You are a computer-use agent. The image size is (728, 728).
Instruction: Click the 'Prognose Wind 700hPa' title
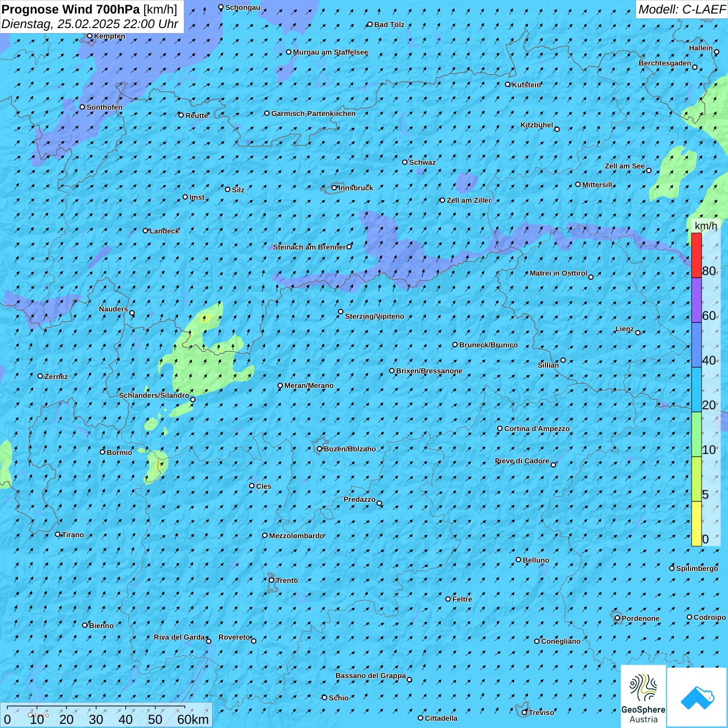point(71,9)
